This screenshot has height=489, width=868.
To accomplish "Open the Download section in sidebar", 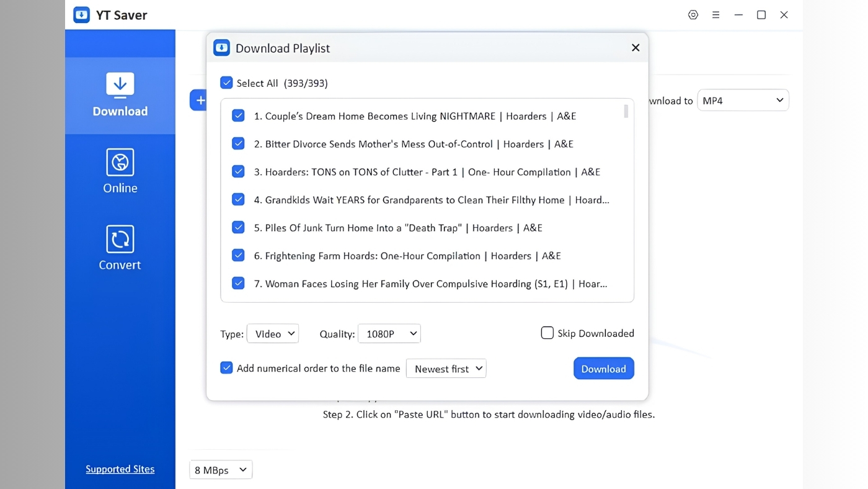I will [x=120, y=95].
